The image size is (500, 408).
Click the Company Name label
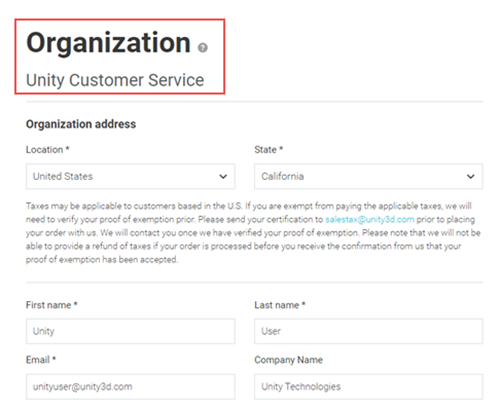[x=289, y=360]
